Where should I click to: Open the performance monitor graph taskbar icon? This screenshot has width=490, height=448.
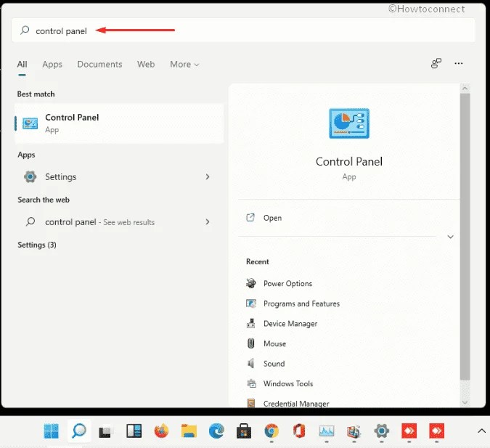(x=327, y=431)
